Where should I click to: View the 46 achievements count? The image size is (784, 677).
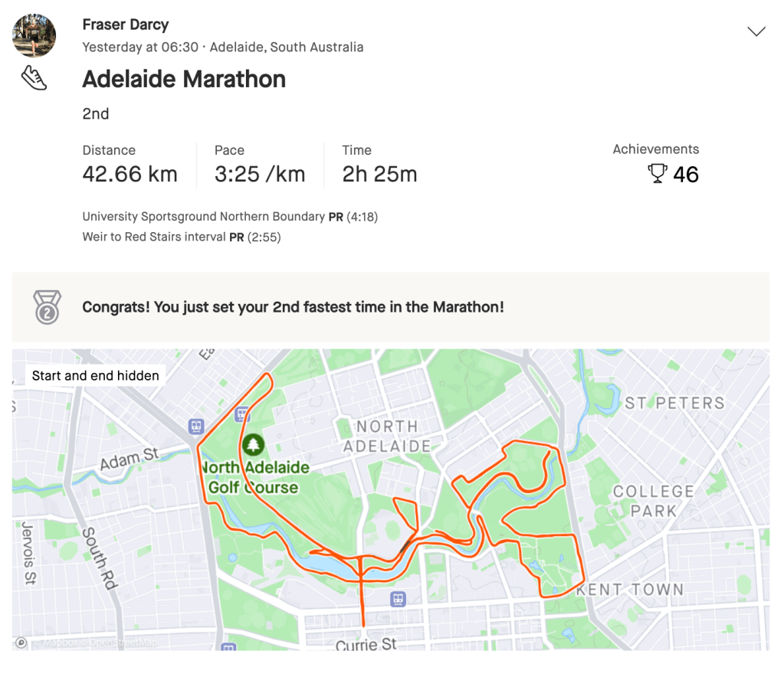coord(685,175)
